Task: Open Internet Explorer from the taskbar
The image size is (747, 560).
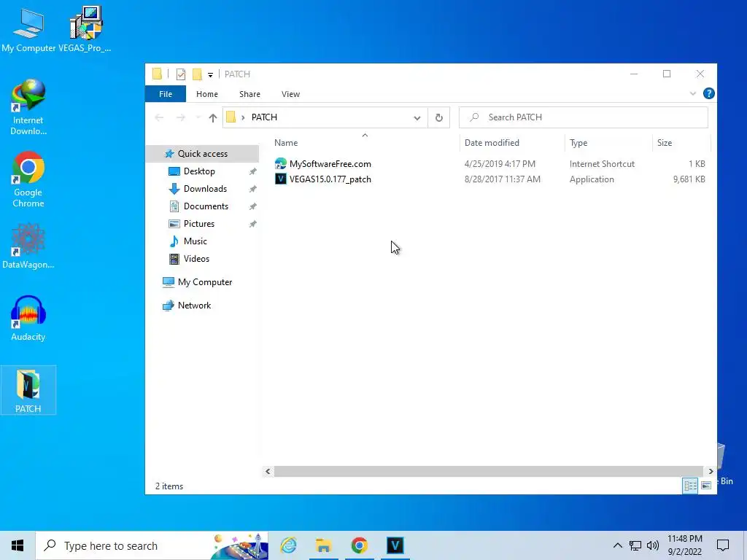Action: [288, 545]
